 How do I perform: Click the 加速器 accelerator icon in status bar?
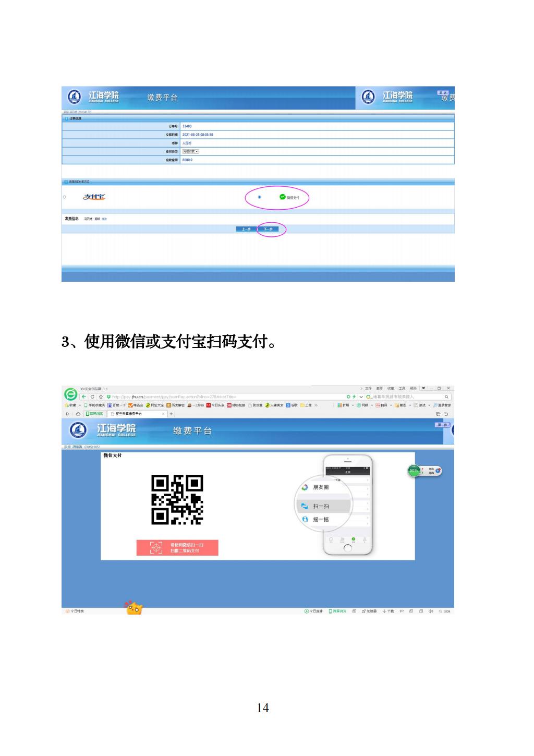(370, 611)
